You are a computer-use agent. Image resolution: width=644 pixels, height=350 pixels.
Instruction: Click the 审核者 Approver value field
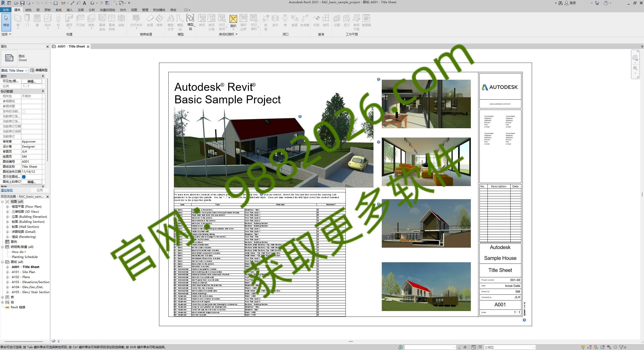[32, 142]
